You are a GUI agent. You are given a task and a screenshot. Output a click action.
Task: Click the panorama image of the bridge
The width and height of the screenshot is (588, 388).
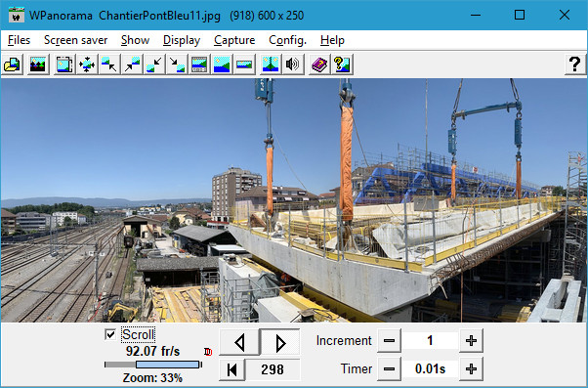[x=294, y=200]
